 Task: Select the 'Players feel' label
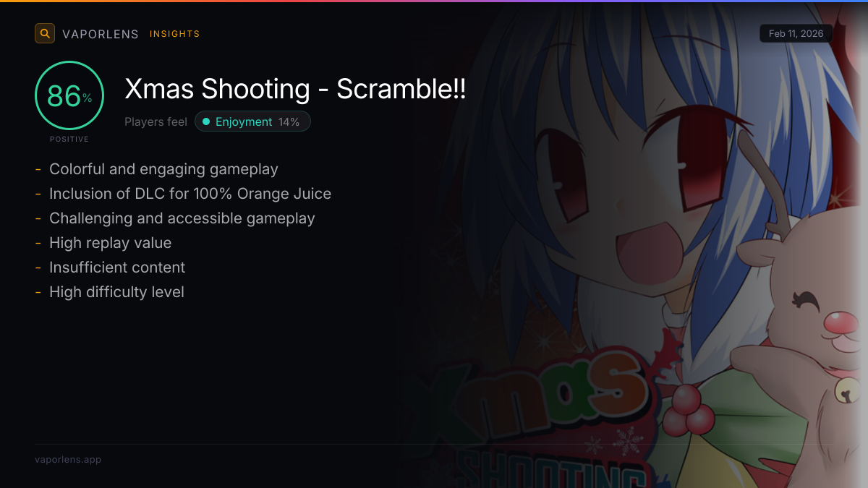pyautogui.click(x=156, y=121)
